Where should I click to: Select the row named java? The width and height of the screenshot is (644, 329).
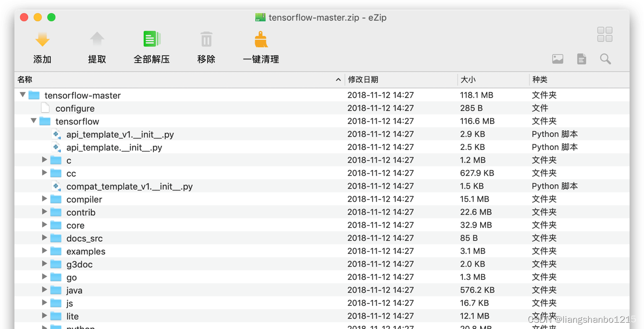click(322, 290)
